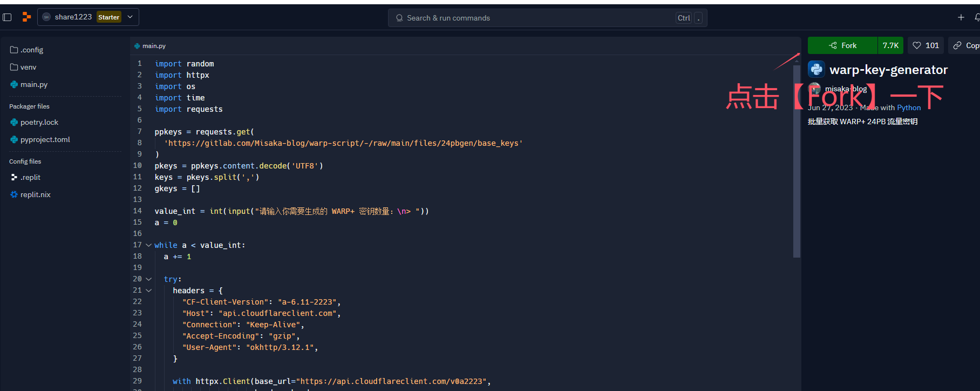Click the Python project icon beside warp-key-generator

816,69
